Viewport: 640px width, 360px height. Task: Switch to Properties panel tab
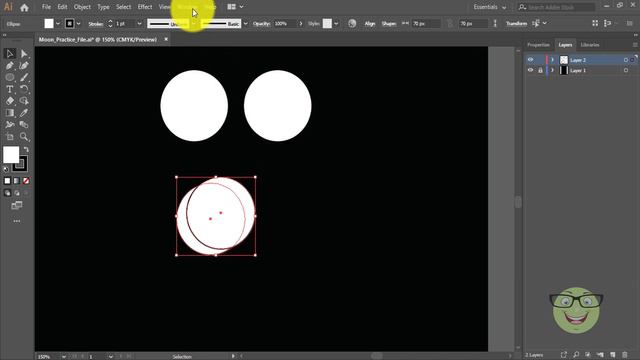click(538, 45)
